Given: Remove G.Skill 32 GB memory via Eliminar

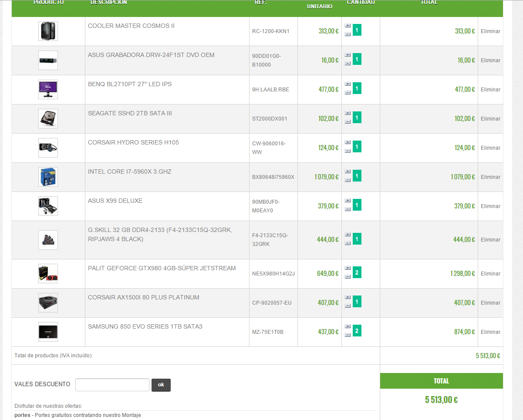Looking at the screenshot, I should point(490,240).
